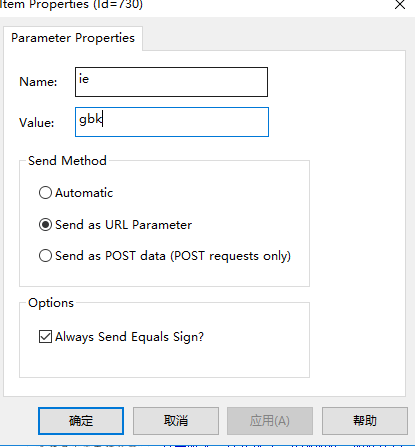Open help with the 帮助 button
This screenshot has width=415, height=447.
point(365,421)
